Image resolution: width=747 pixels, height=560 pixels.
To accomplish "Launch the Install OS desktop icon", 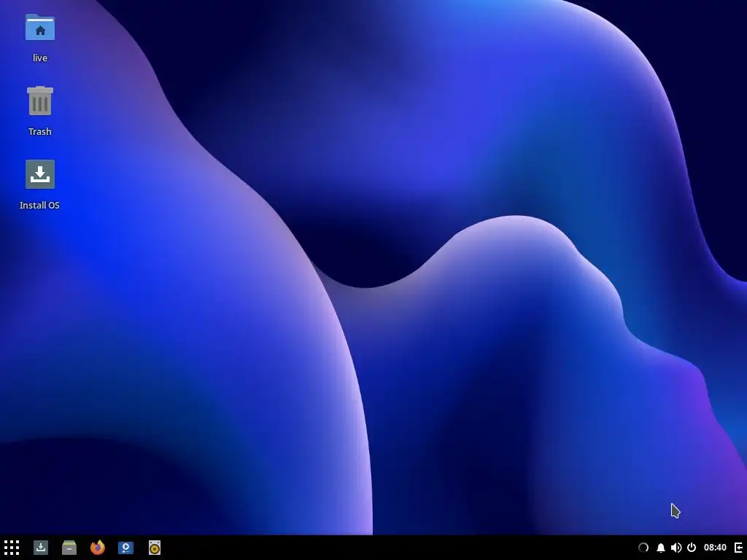I will 40,174.
